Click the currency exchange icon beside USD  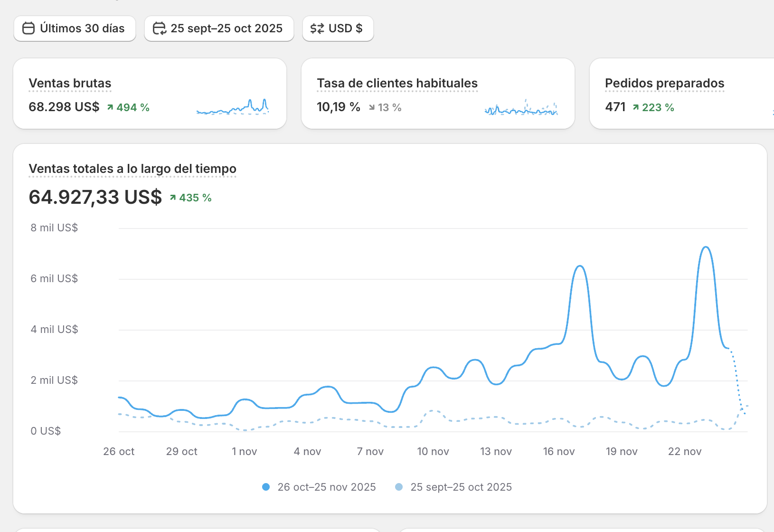pos(317,28)
